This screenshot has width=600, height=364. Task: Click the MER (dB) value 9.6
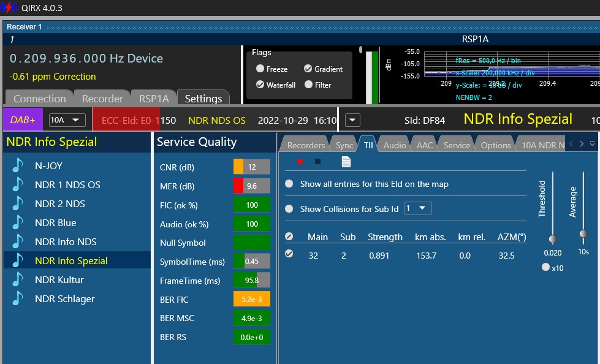click(x=252, y=186)
